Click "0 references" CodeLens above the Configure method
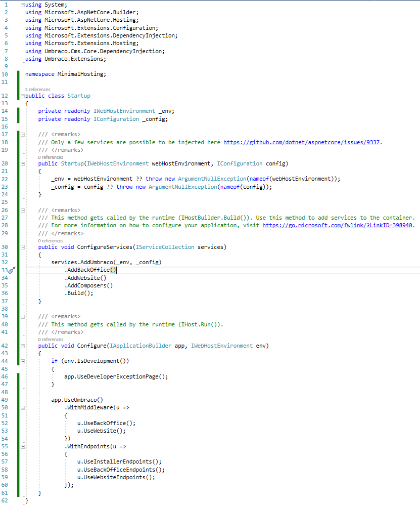420x505 pixels. point(51,340)
